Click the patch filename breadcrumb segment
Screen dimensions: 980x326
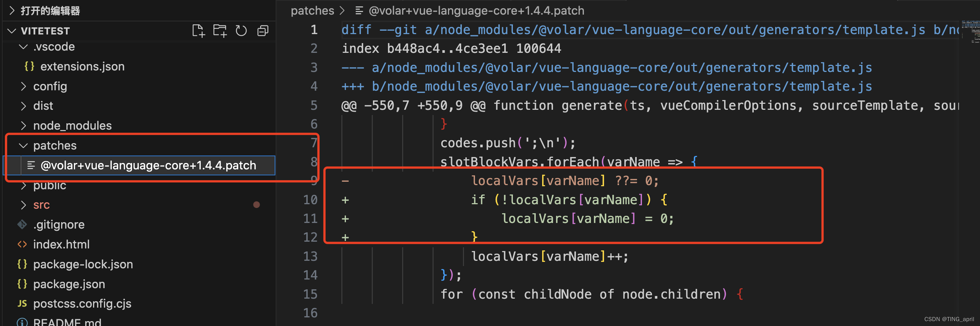pyautogui.click(x=476, y=10)
